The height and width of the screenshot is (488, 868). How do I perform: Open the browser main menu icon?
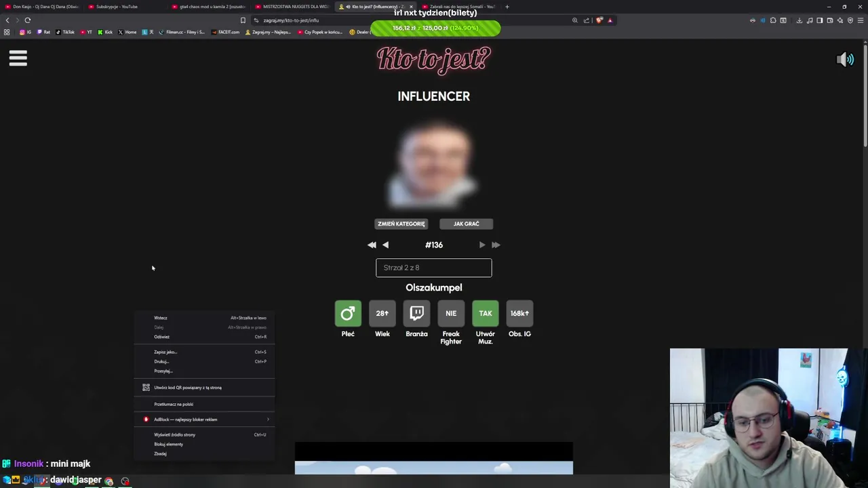(x=861, y=20)
